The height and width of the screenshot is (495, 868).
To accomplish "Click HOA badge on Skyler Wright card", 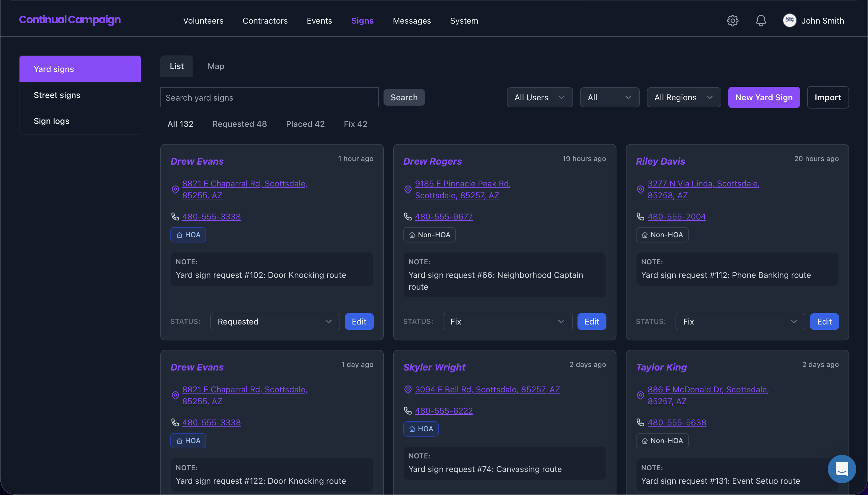I will tap(420, 429).
